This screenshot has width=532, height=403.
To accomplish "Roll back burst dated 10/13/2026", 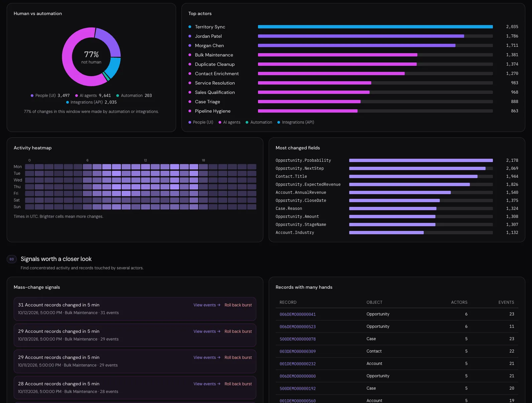I will tap(238, 331).
